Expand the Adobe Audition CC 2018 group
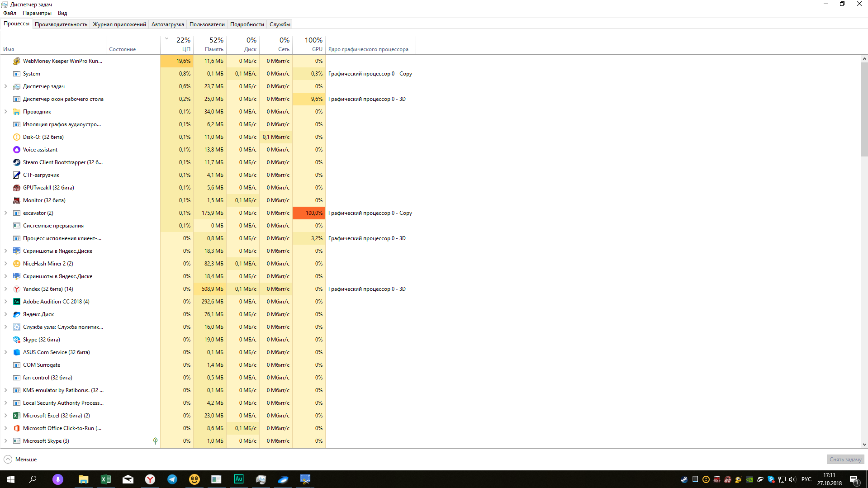This screenshot has width=868, height=488. [x=5, y=302]
